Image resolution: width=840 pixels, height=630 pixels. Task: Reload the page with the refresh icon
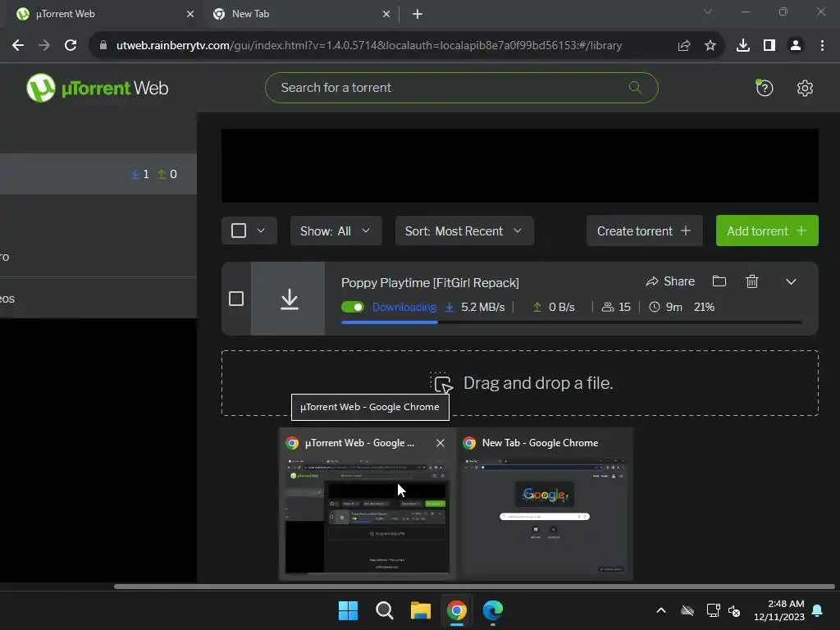click(71, 46)
